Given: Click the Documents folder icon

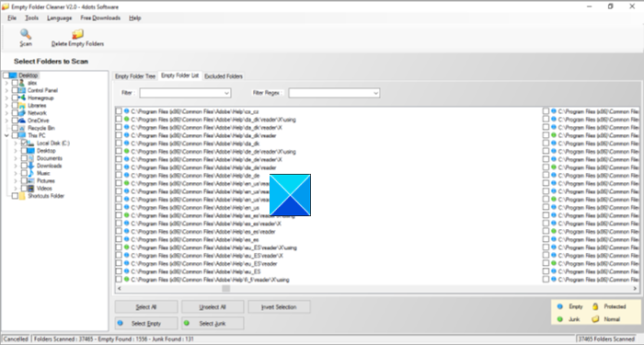Looking at the screenshot, I should click(30, 158).
